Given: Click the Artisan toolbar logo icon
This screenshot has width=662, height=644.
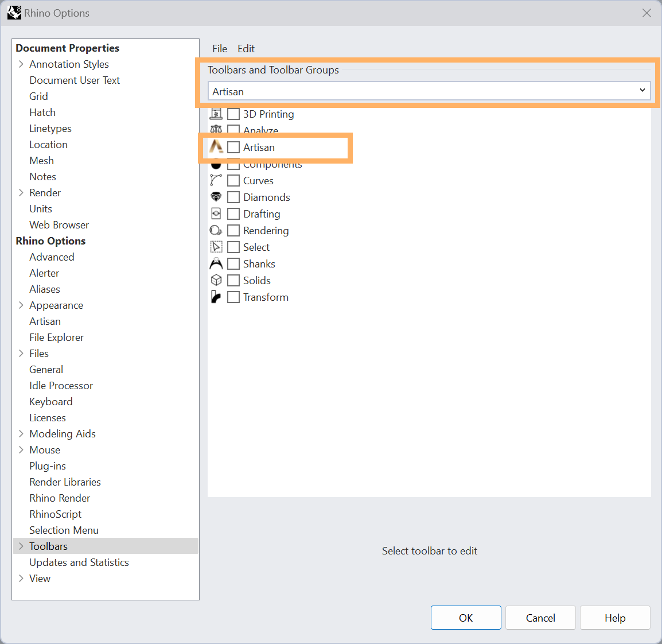Looking at the screenshot, I should (216, 147).
